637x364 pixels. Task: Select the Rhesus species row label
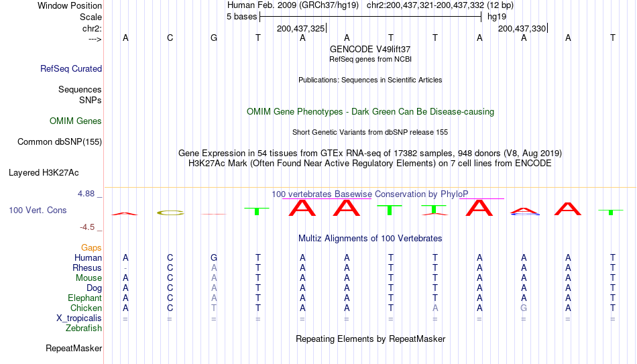(87, 267)
